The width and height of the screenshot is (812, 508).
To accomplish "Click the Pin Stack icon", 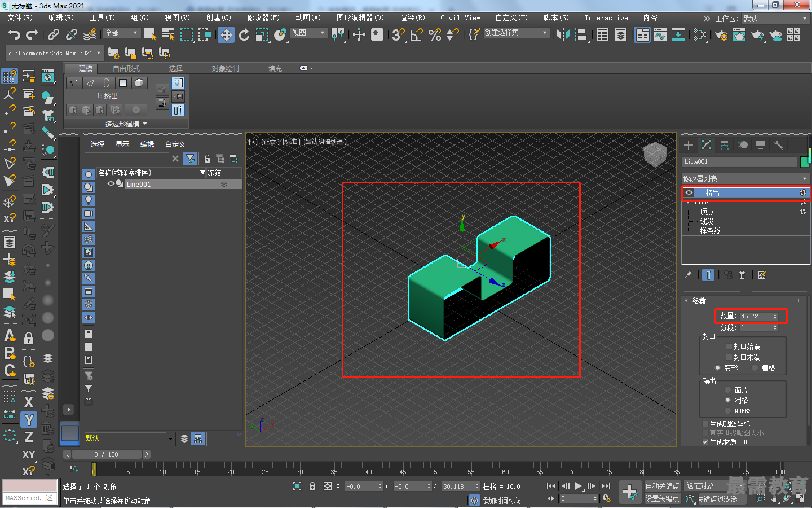I will 688,275.
